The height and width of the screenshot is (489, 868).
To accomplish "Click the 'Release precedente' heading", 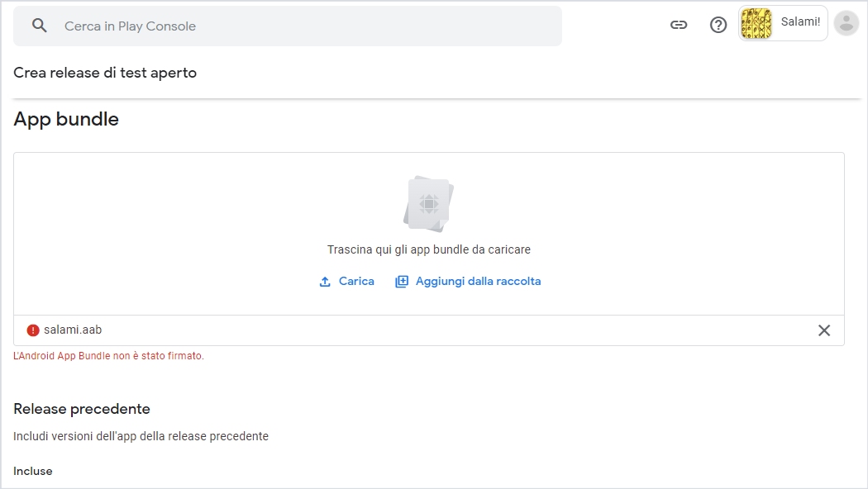I will 82,409.
